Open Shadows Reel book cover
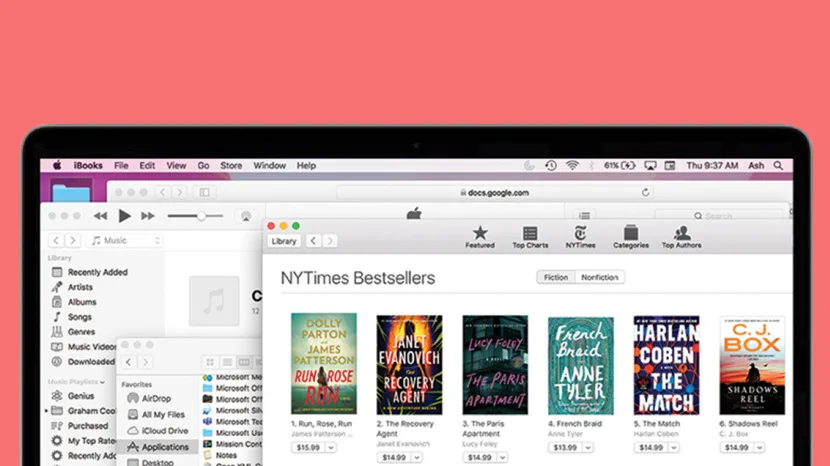Screen dimensions: 830x466 pos(752,365)
